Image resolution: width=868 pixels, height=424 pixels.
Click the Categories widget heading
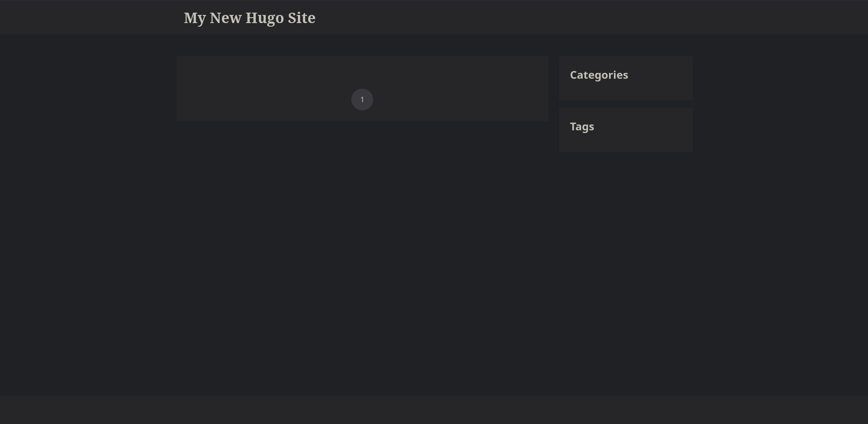599,75
